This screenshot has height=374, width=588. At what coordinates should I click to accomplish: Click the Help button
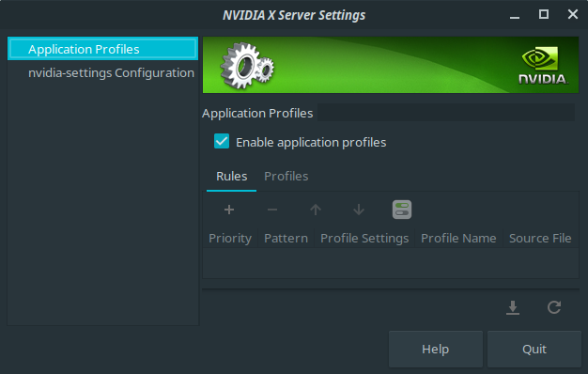(x=436, y=350)
